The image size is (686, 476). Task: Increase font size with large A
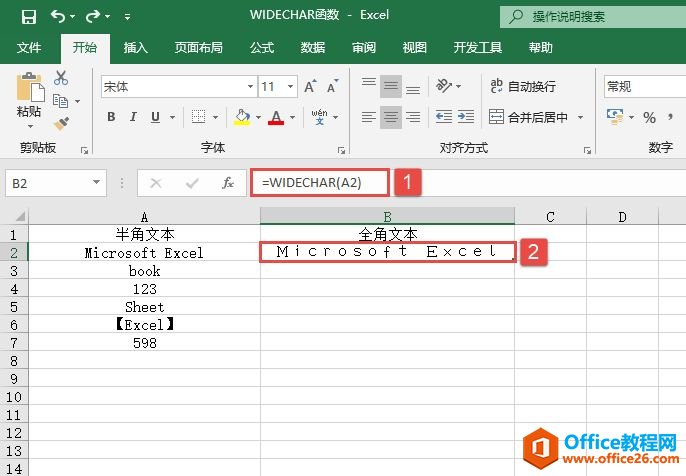[310, 86]
